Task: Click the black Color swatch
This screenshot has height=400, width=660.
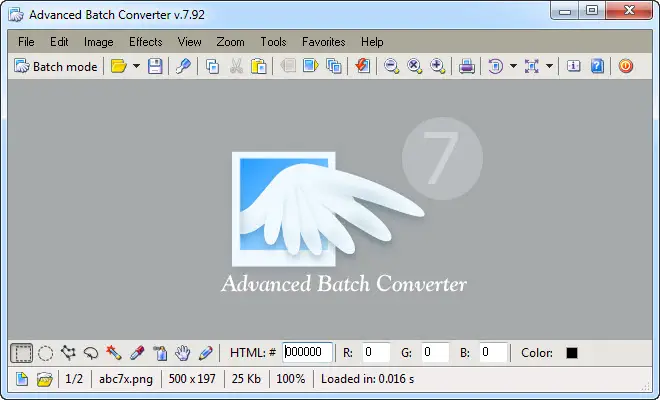Action: (x=572, y=353)
